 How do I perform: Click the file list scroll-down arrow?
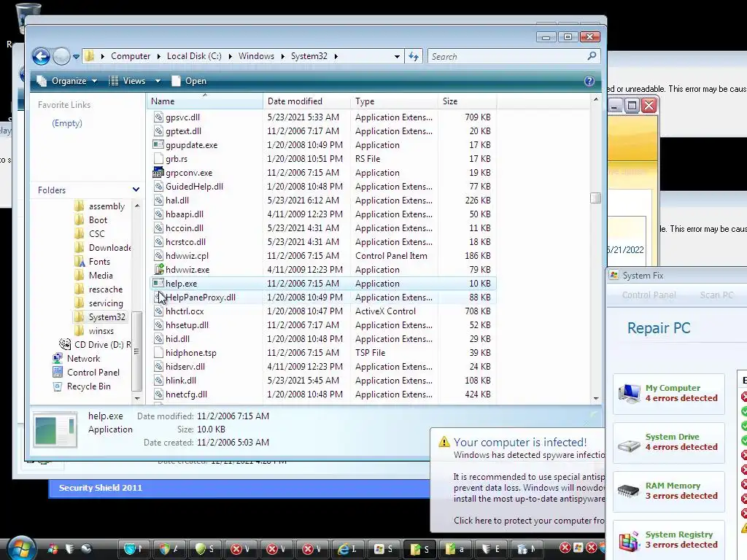click(x=595, y=399)
